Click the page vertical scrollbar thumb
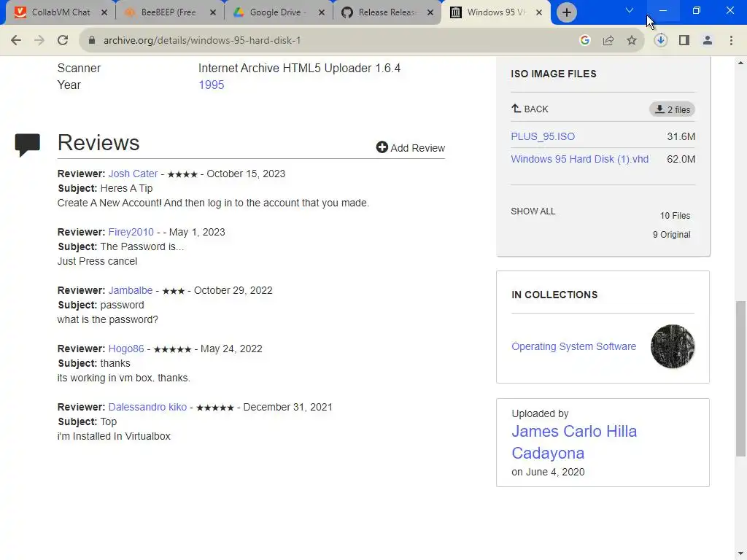747x560 pixels. [741, 378]
